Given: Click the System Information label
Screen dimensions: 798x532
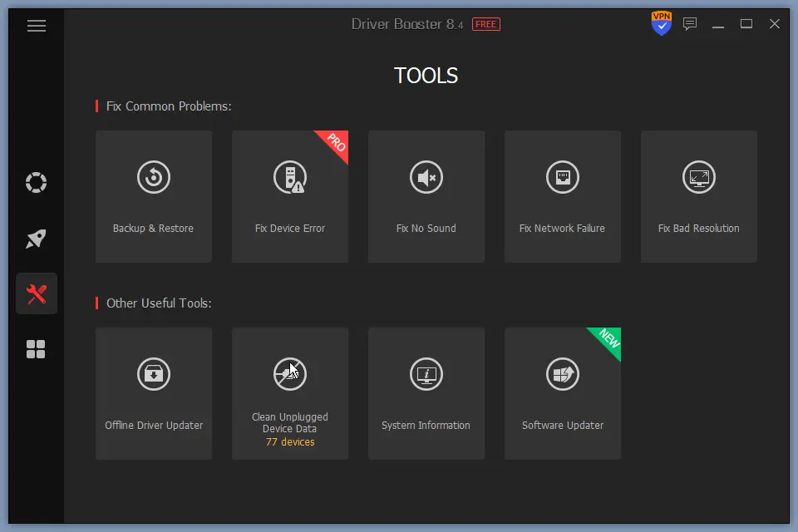Looking at the screenshot, I should [x=426, y=425].
